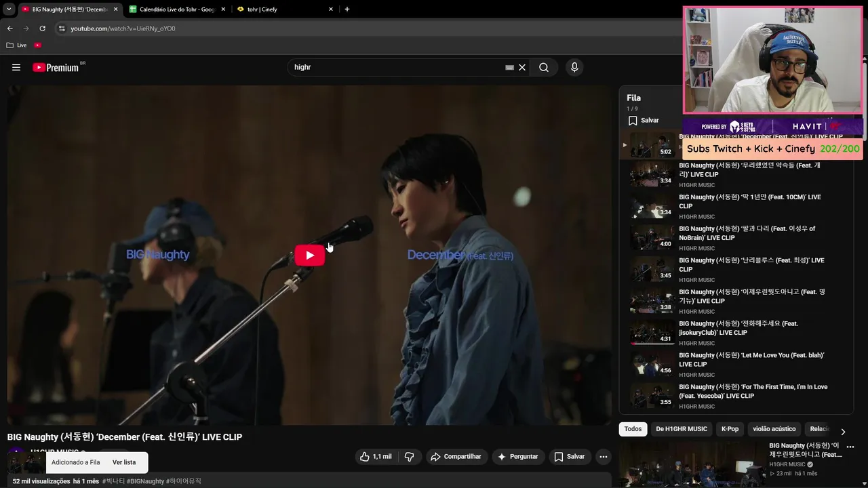Go to the YouTube Premium home logo
Image resolution: width=868 pixels, height=488 pixels.
point(56,67)
